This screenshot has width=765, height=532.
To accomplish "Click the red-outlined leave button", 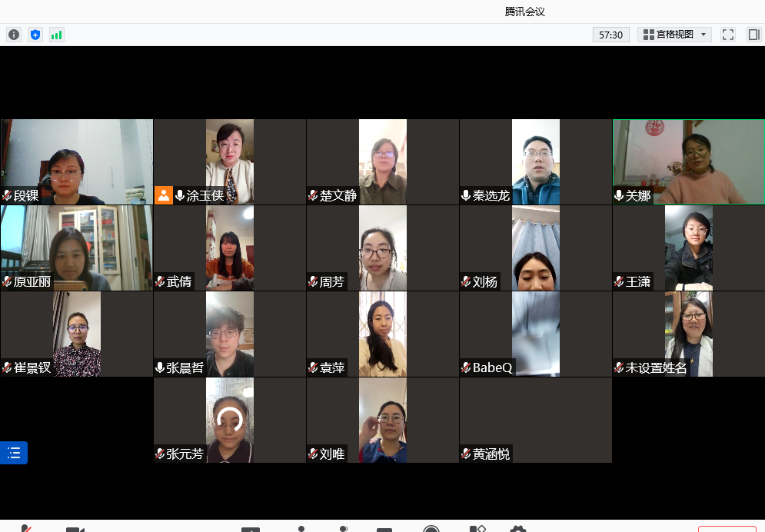I will click(727, 529).
